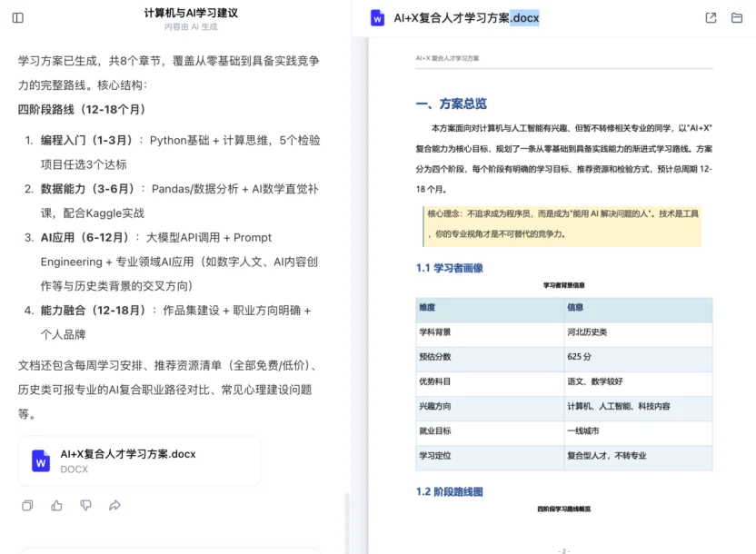This screenshot has height=554, width=756.
Task: Click table cell 就业目标
Action: pyautogui.click(x=490, y=433)
